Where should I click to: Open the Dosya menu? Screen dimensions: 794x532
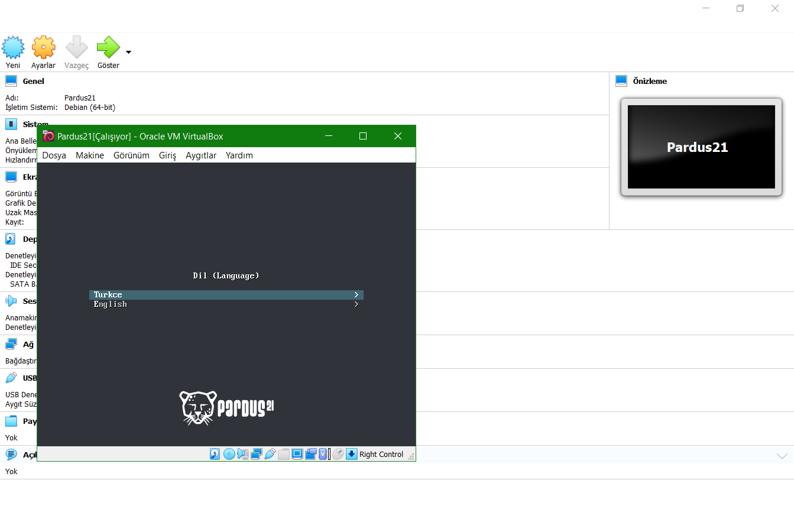pos(54,155)
